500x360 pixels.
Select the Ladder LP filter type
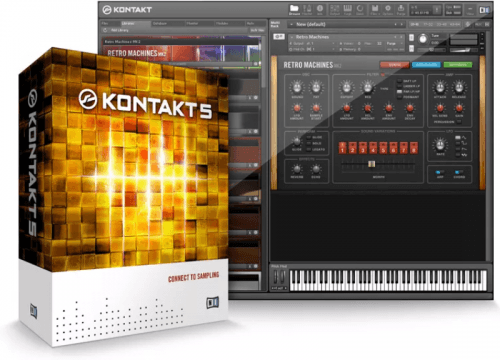[x=399, y=86]
